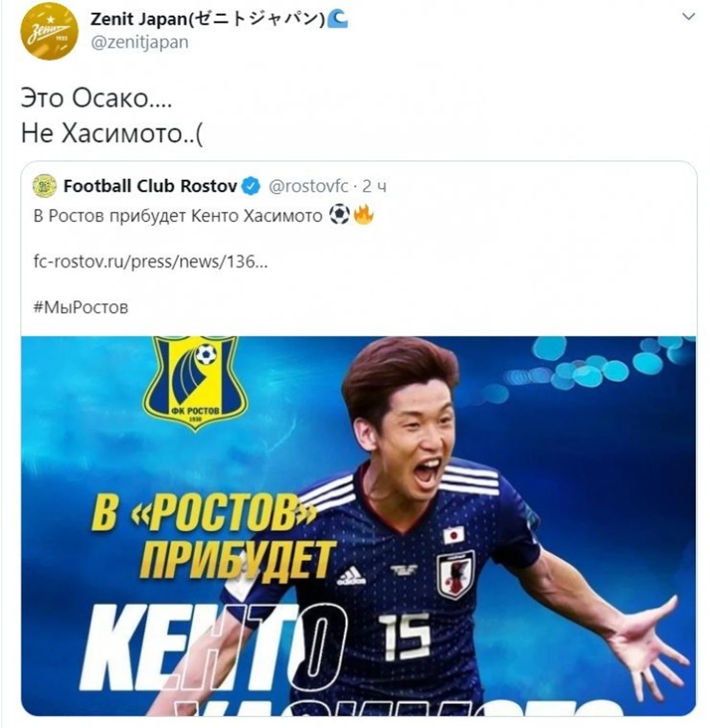Click the fire emoji in the quoted tweet
This screenshot has width=710, height=728.
click(x=363, y=214)
